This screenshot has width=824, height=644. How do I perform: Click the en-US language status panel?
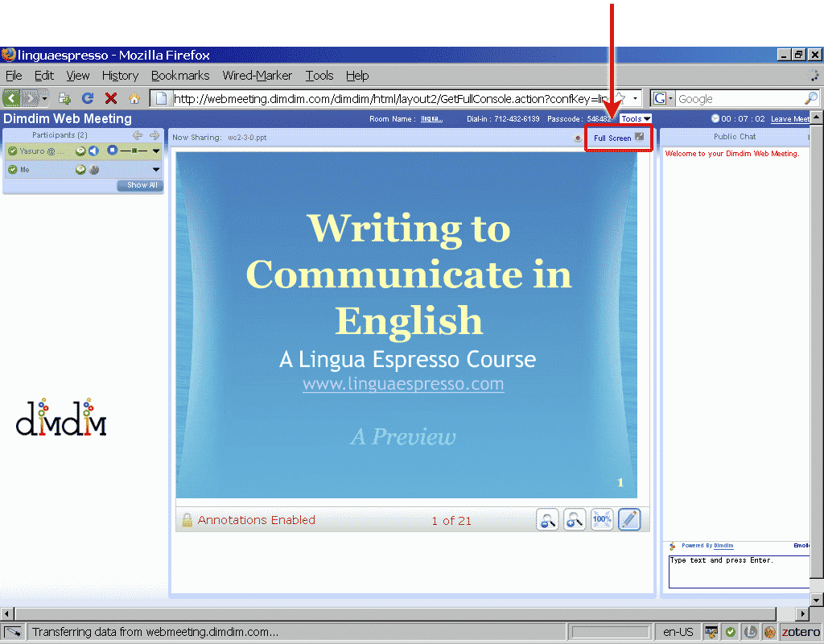click(x=678, y=631)
